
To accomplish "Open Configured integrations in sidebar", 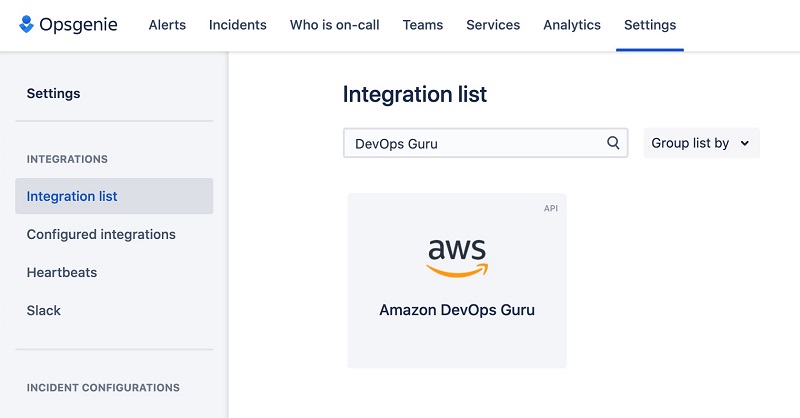I will click(x=101, y=234).
